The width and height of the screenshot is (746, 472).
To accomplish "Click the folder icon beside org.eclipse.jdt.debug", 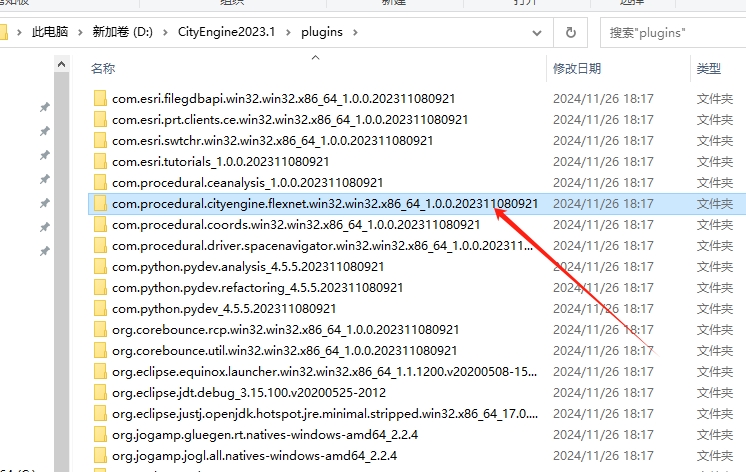I will (x=100, y=393).
